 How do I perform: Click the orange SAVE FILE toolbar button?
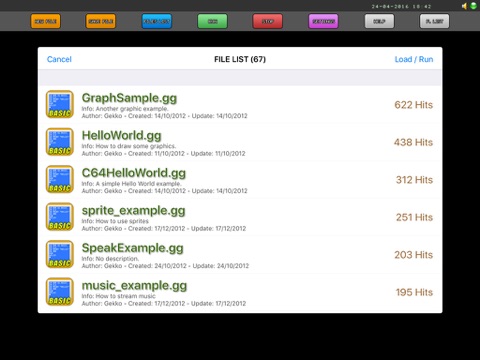101,21
